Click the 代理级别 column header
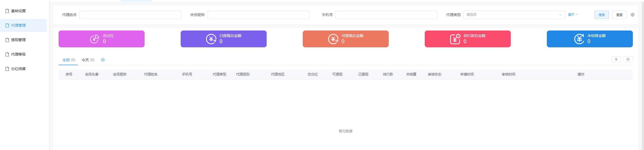644x150 pixels. 243,74
